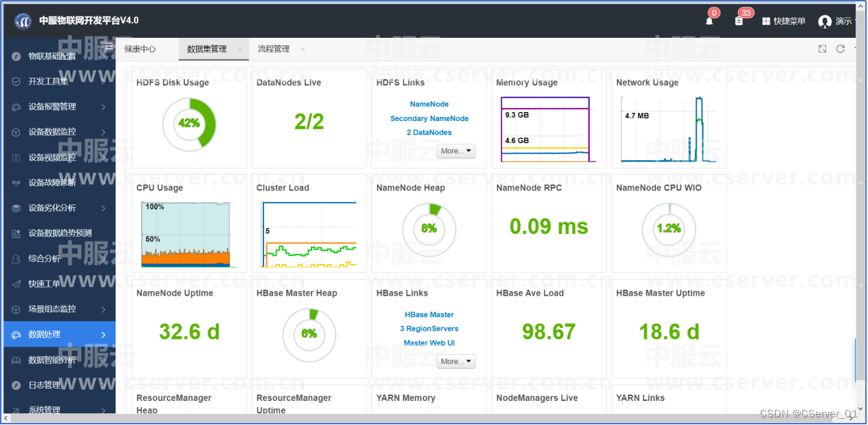Click the 快速工单 paper plane icon
The image size is (868, 425).
(16, 284)
